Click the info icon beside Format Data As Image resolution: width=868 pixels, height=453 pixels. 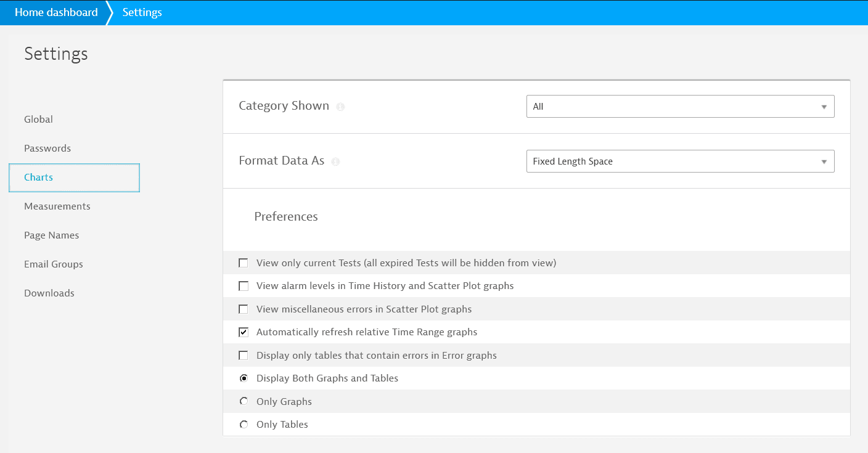[x=335, y=162]
